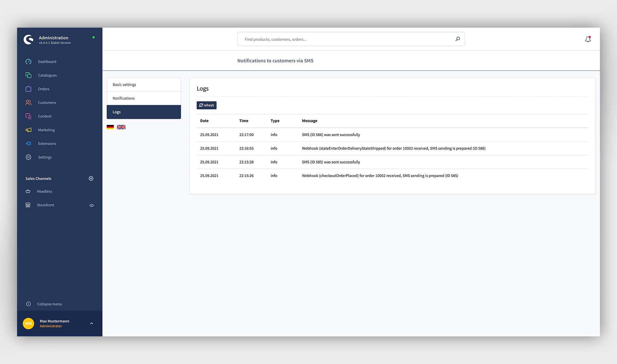Select the SMS (ID 586) sent successfully message

coord(331,135)
